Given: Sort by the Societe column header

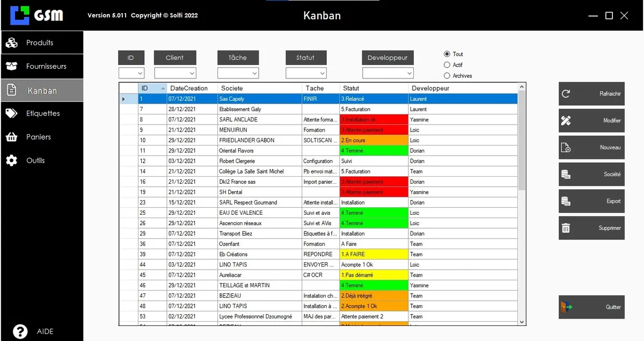Looking at the screenshot, I should 259,88.
